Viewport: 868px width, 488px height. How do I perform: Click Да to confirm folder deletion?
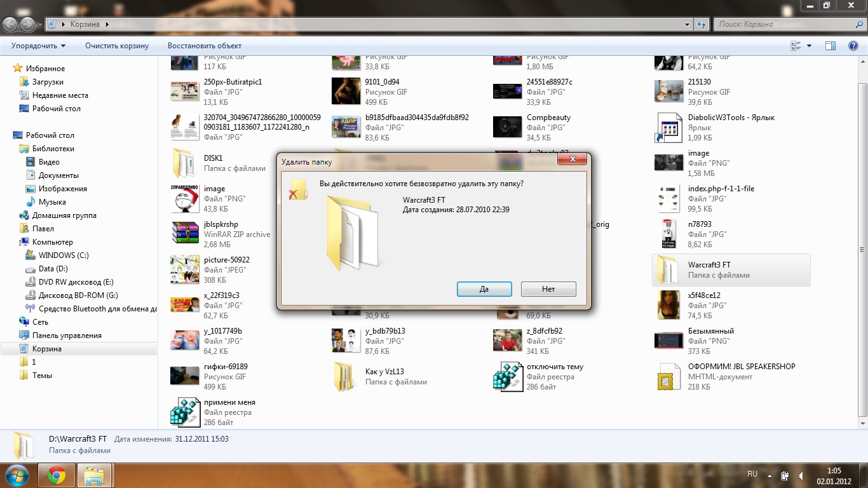[484, 289]
